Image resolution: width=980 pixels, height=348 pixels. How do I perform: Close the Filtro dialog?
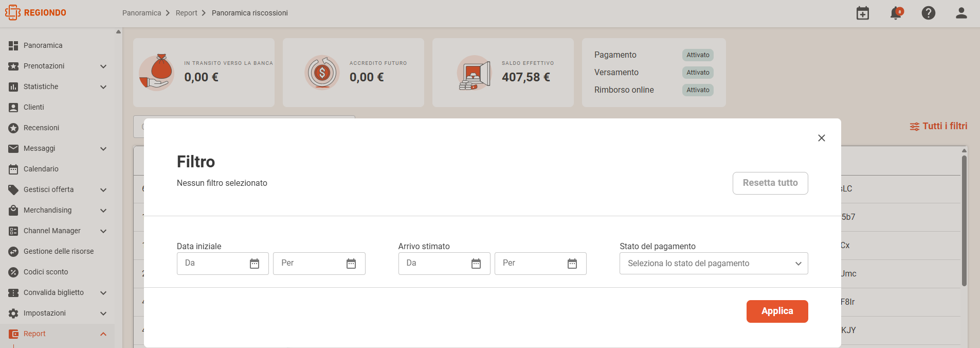tap(822, 138)
